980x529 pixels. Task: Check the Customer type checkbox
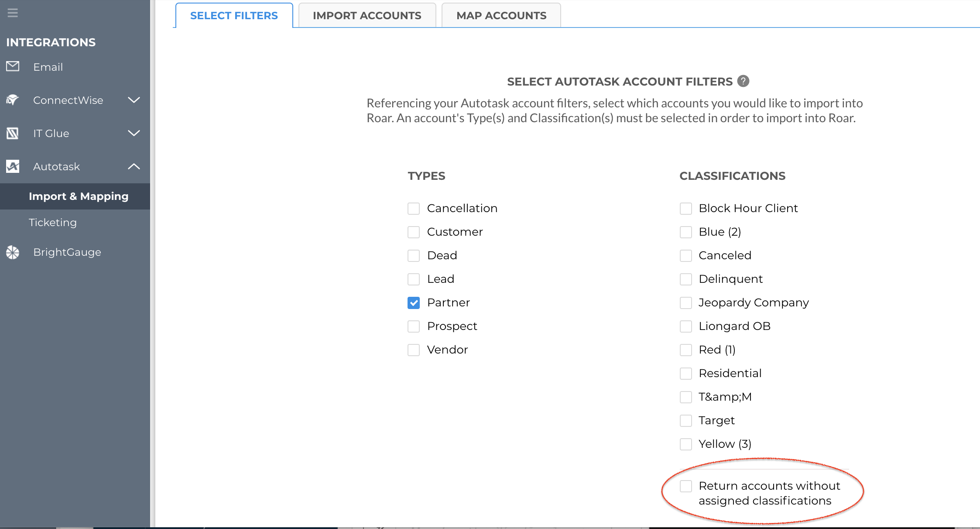414,232
